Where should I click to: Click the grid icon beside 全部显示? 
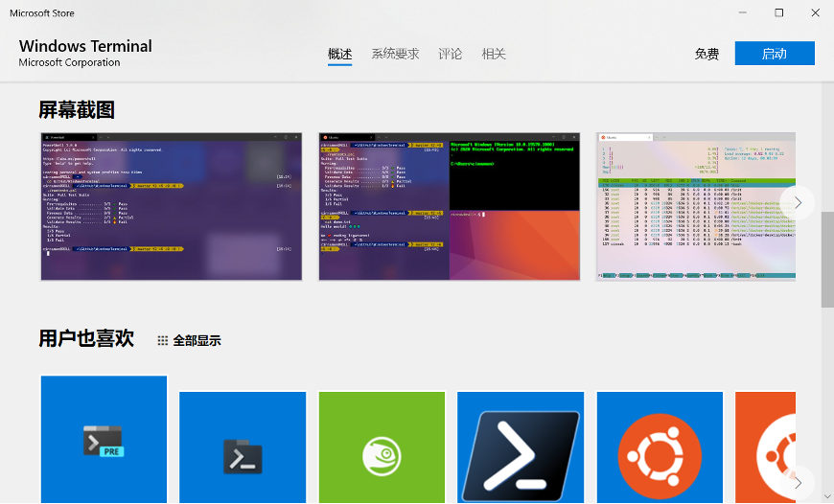click(163, 341)
